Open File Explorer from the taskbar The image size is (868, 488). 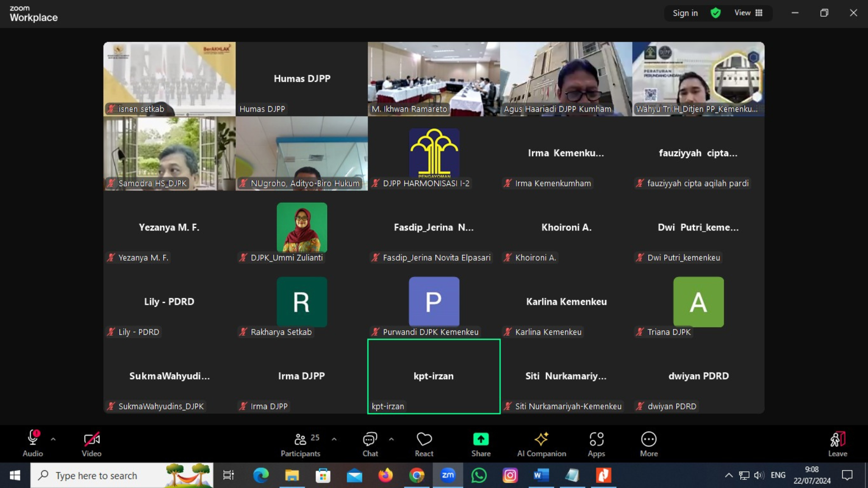click(x=292, y=475)
